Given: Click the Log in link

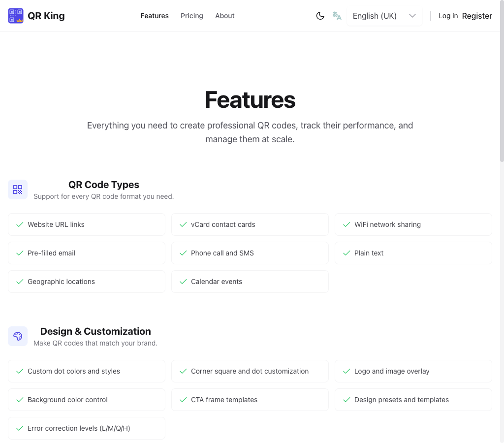Looking at the screenshot, I should coord(448,16).
